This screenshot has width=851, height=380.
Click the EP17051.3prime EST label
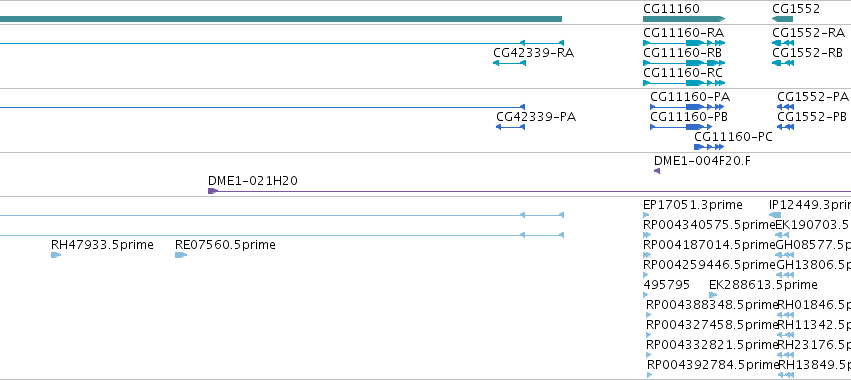coord(693,205)
